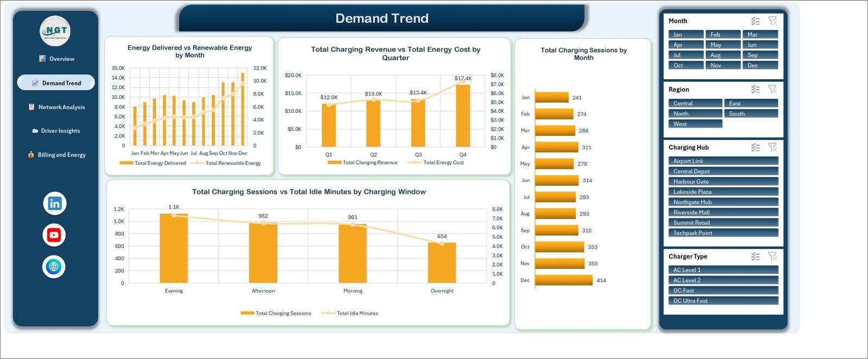This screenshot has height=359, width=868.
Task: Open the Driver Insights page
Action: (x=56, y=131)
